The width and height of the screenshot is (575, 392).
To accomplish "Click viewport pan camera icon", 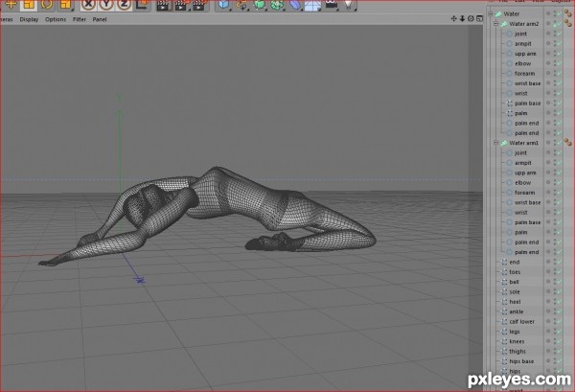I will [x=453, y=18].
